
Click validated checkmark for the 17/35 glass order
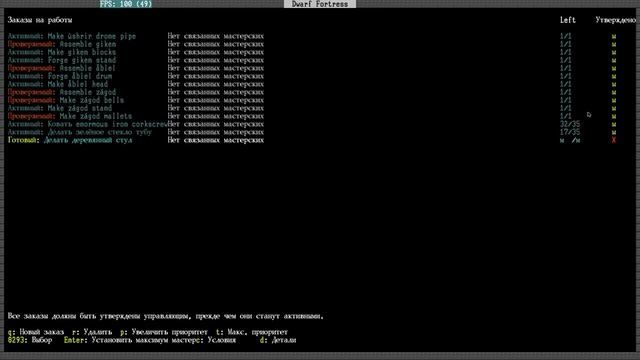click(x=613, y=132)
